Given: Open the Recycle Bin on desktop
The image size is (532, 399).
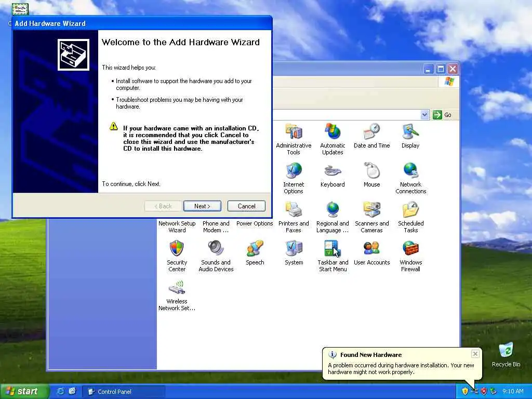Looking at the screenshot, I should pyautogui.click(x=506, y=350).
